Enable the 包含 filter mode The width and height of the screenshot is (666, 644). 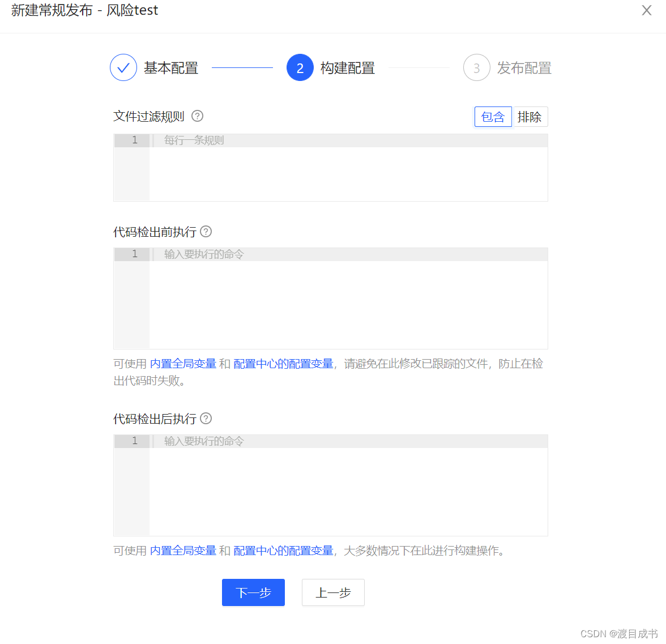(493, 117)
